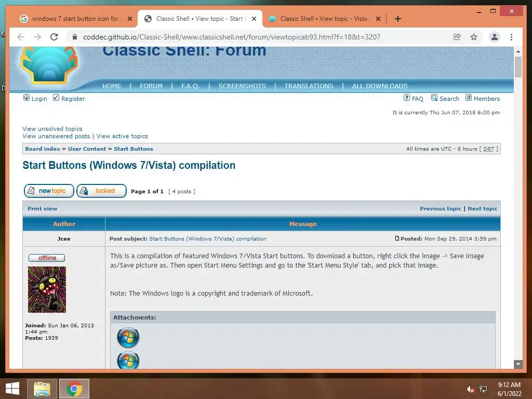532x399 pixels.
Task: Go to Board index breadcrumb
Action: 43,149
